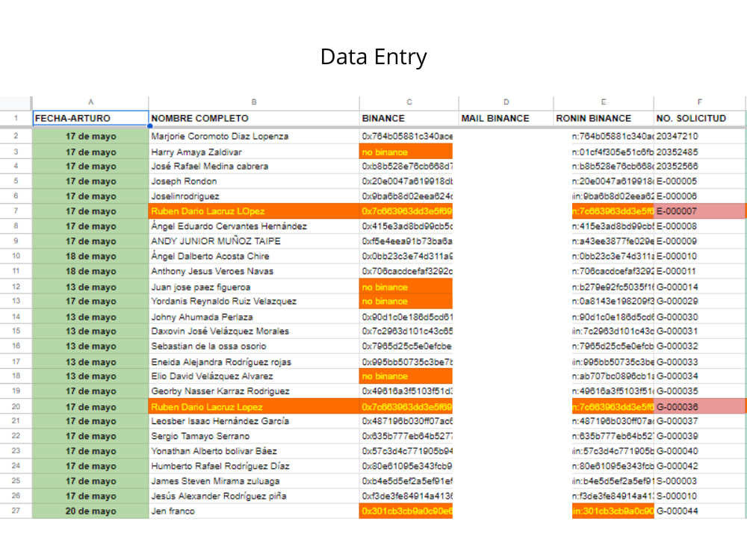Select the Joseph Rondon name cell
This screenshot has width=747, height=560.
[x=254, y=181]
